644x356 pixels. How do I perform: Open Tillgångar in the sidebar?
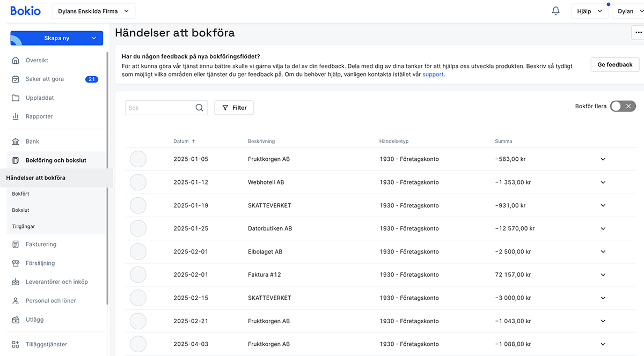(x=24, y=227)
